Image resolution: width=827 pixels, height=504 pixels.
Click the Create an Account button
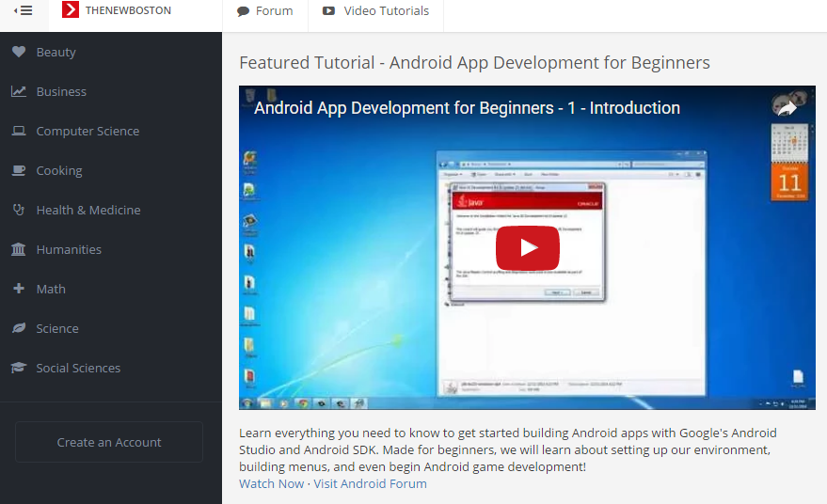109,442
